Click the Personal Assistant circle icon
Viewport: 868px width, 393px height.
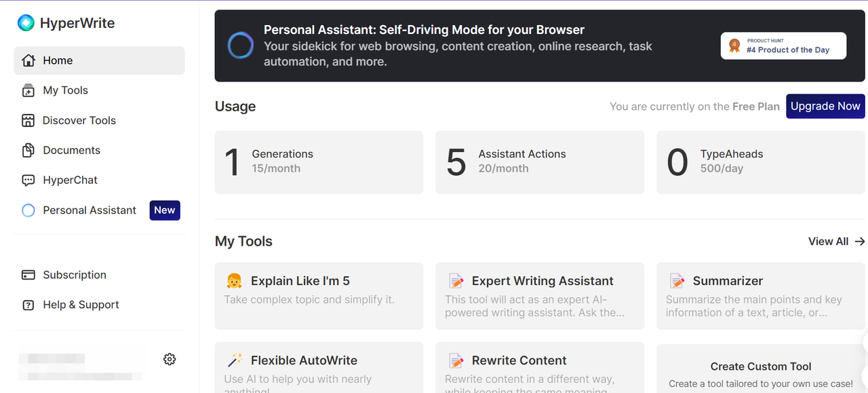coord(28,210)
